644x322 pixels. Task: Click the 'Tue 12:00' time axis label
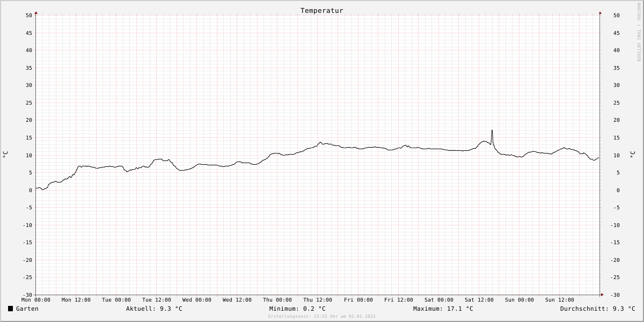pos(157,300)
